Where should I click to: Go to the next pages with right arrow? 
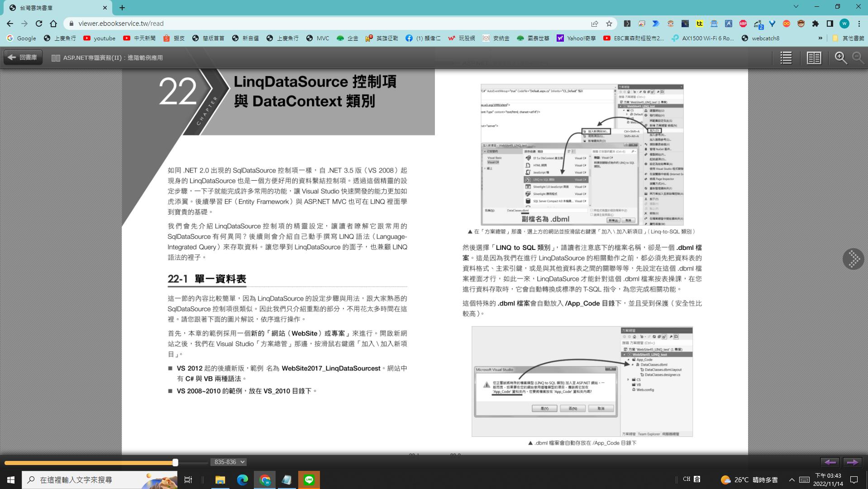852,462
